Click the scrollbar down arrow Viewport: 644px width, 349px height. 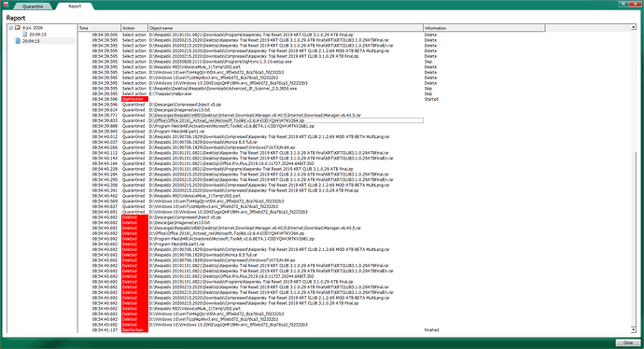634,329
